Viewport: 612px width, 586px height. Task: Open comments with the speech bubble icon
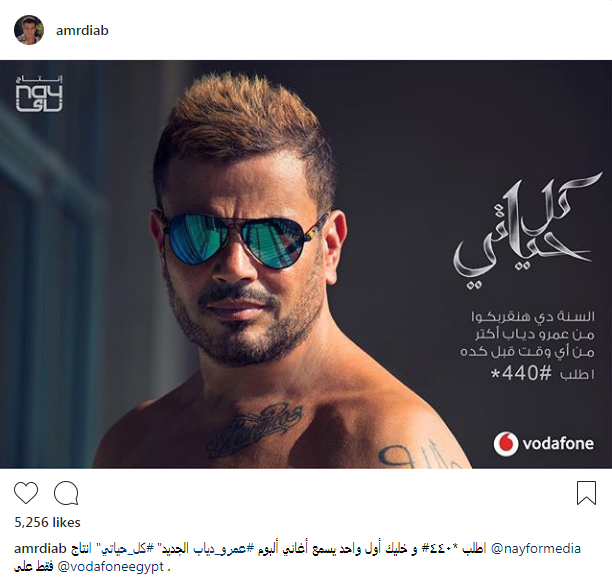click(x=66, y=493)
